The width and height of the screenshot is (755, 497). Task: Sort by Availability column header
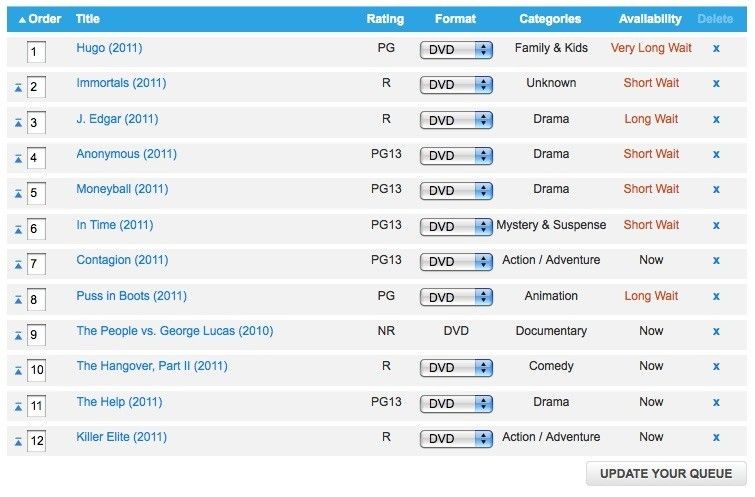pos(650,19)
